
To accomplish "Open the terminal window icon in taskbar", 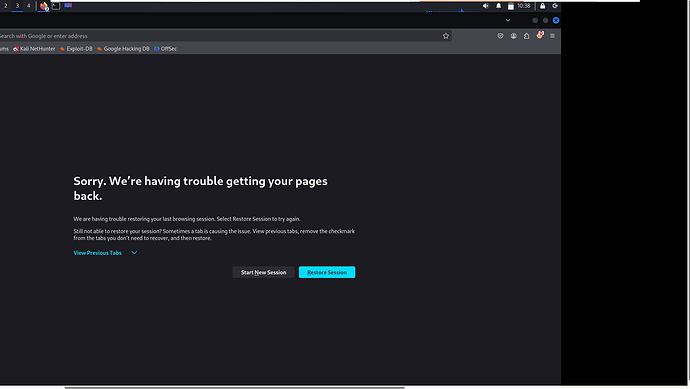I will 56,6.
